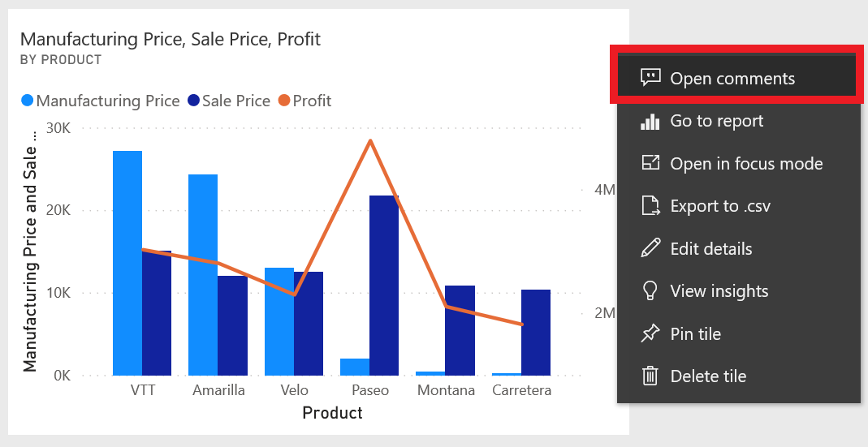This screenshot has width=868, height=447.
Task: Click the Open comments speech bubble icon
Action: [x=650, y=77]
